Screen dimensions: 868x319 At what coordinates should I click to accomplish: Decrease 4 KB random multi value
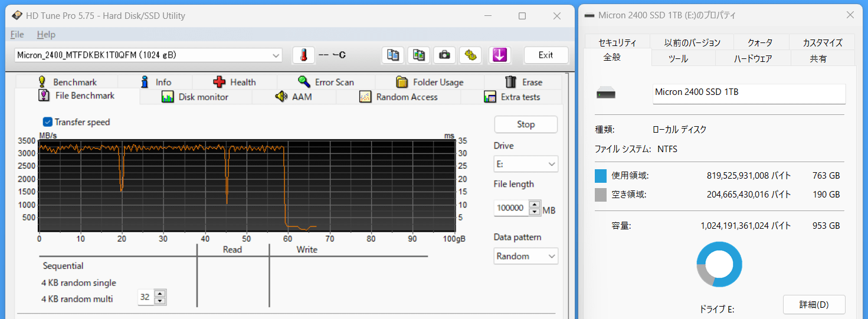(x=160, y=301)
